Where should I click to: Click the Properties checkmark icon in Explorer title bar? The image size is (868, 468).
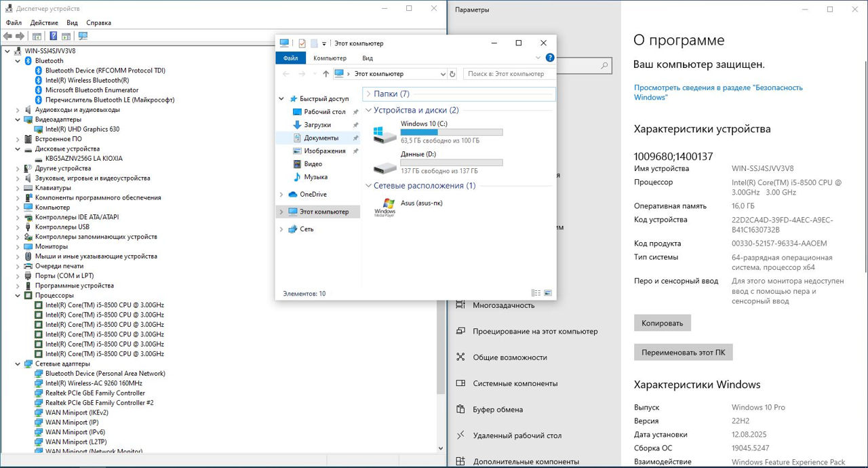click(x=302, y=43)
